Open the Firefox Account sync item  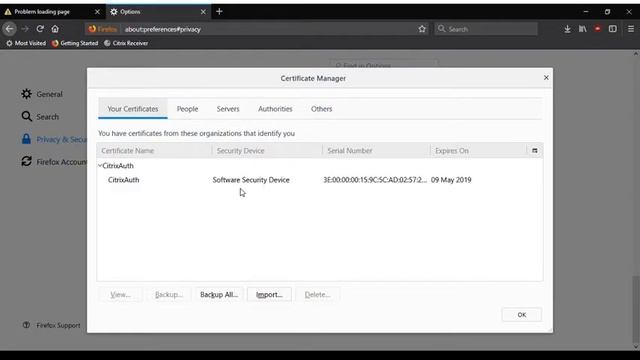click(x=54, y=162)
